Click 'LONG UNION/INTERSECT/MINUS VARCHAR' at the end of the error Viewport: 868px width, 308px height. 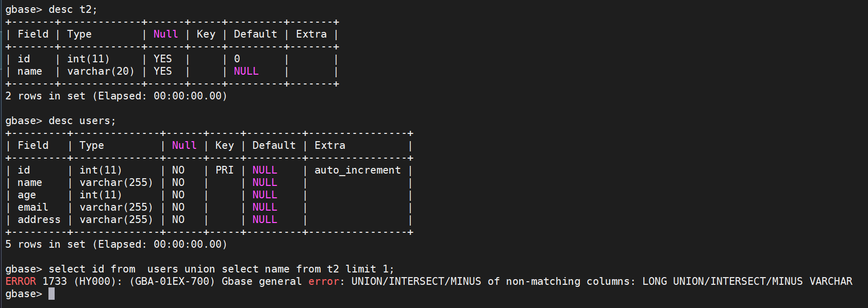click(747, 282)
